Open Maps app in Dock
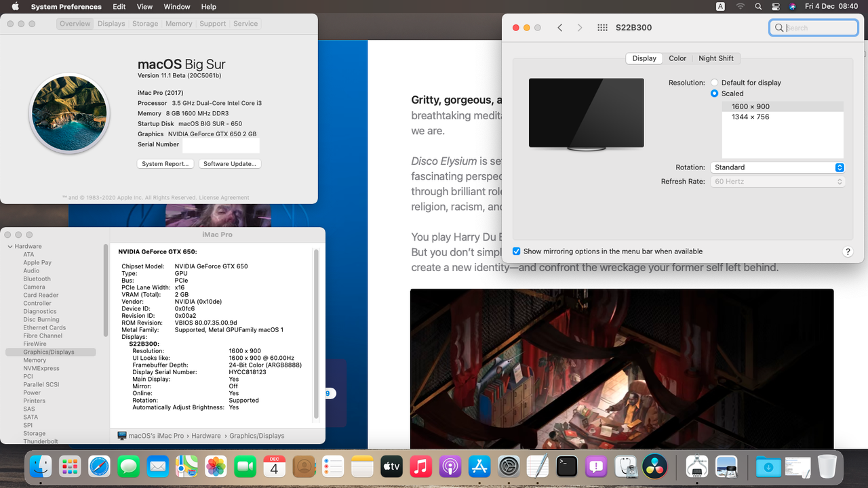This screenshot has width=868, height=488. pyautogui.click(x=187, y=466)
